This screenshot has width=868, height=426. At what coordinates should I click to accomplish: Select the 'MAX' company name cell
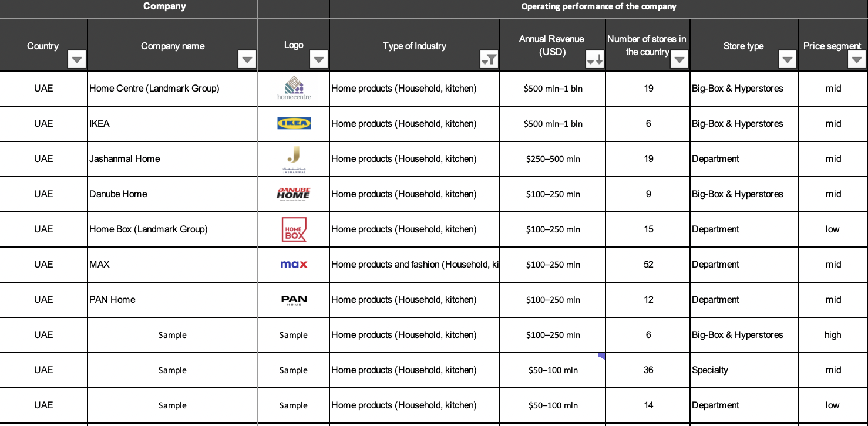pos(173,265)
